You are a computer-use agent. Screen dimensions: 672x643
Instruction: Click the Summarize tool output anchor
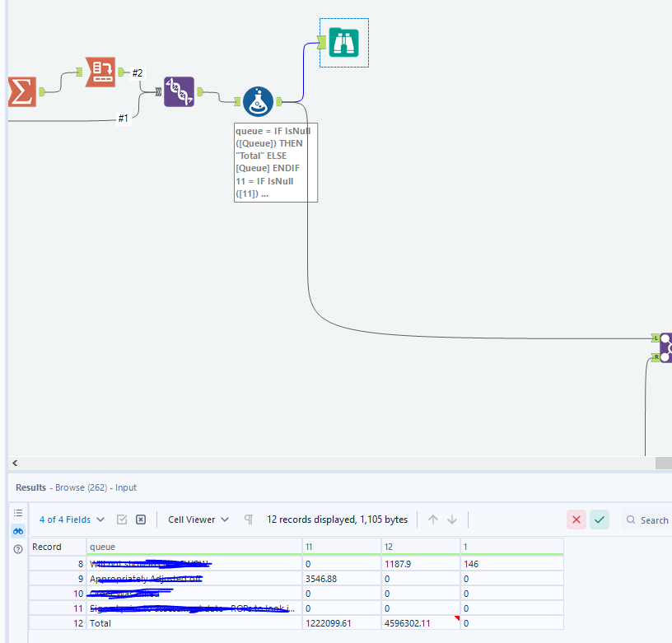[x=42, y=91]
